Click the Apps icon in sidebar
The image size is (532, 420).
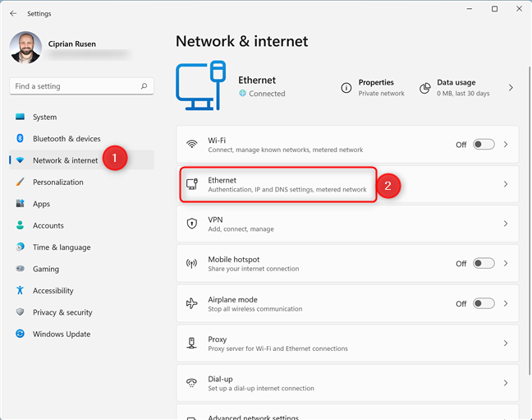pyautogui.click(x=20, y=204)
